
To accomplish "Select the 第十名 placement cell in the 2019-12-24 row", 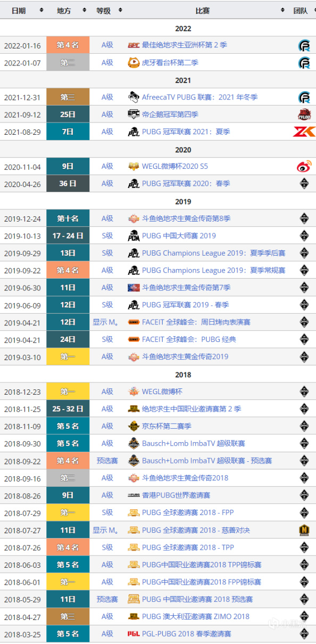I will (68, 218).
